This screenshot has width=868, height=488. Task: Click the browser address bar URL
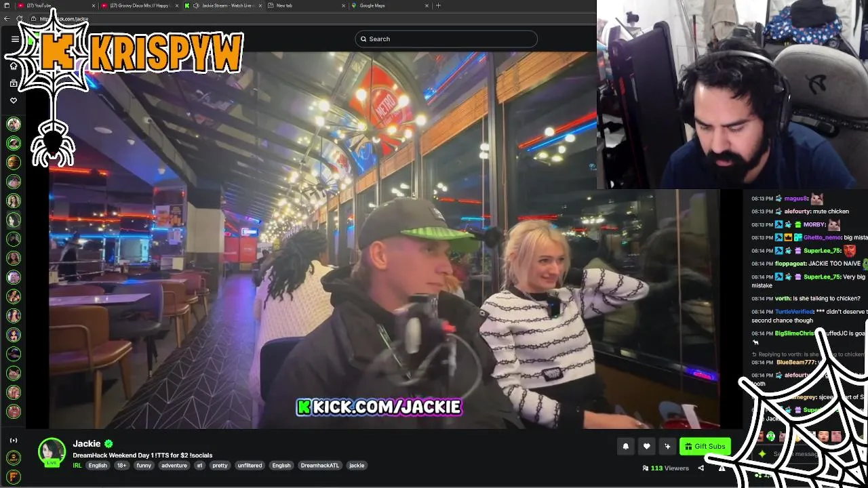[64, 19]
